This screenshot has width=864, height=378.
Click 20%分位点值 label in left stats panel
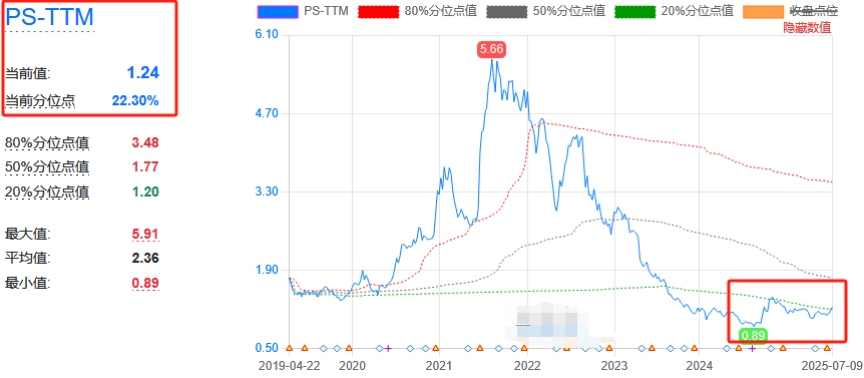coord(47,192)
